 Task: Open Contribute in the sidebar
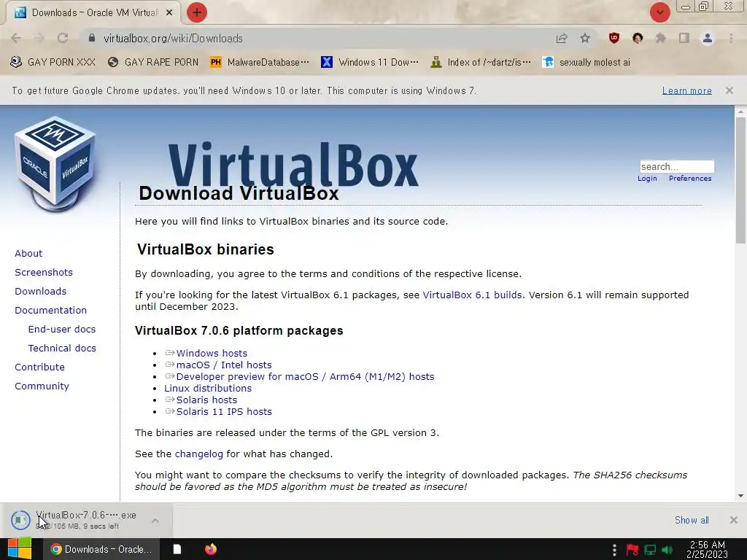tap(39, 367)
